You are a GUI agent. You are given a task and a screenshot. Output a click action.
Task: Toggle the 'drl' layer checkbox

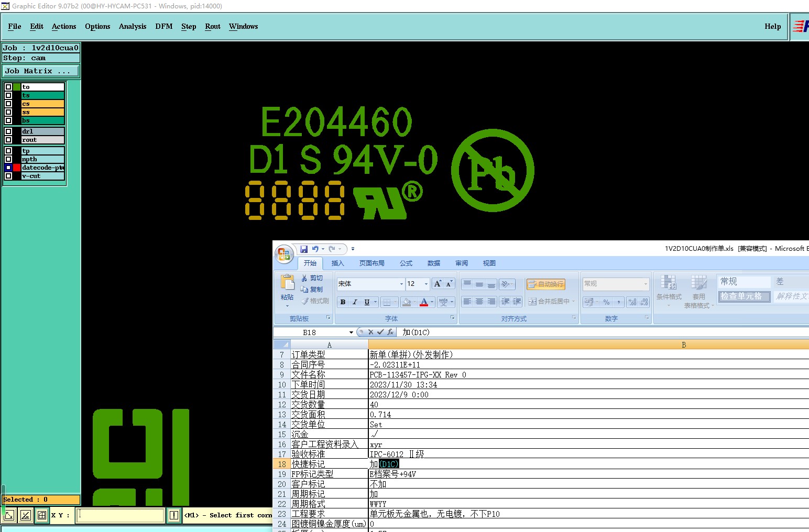(8, 131)
